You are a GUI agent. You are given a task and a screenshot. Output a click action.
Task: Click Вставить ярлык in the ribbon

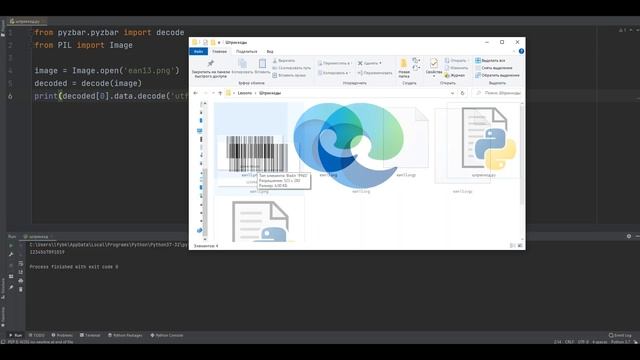[x=289, y=75]
